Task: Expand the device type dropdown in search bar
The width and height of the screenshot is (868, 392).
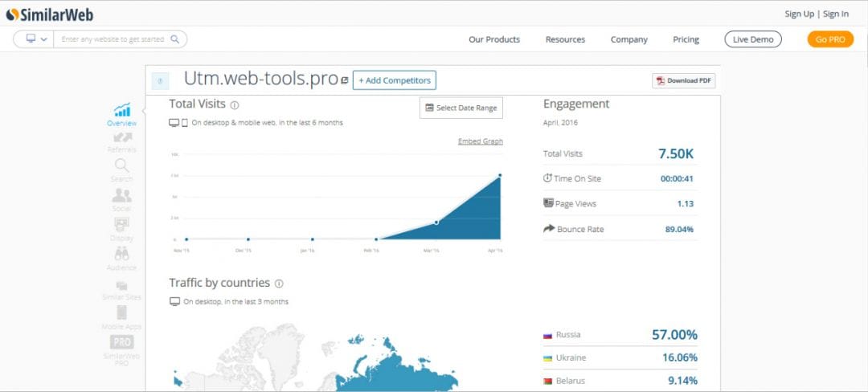Action: coord(35,39)
